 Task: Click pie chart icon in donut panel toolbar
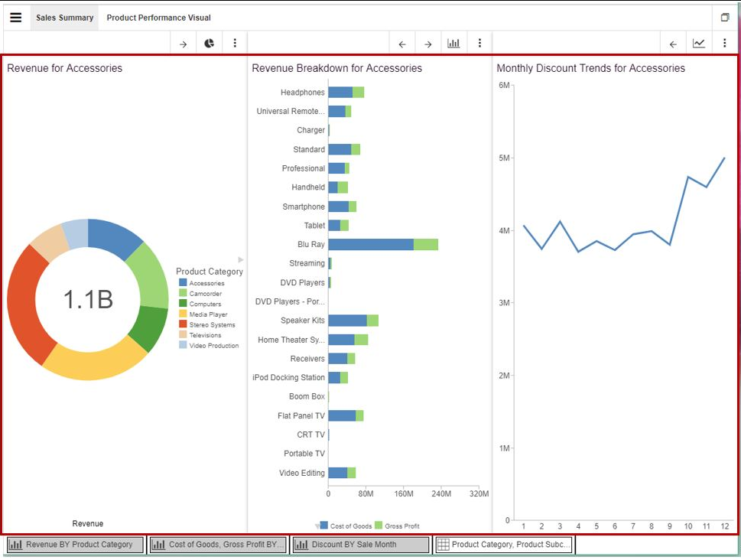tap(209, 44)
